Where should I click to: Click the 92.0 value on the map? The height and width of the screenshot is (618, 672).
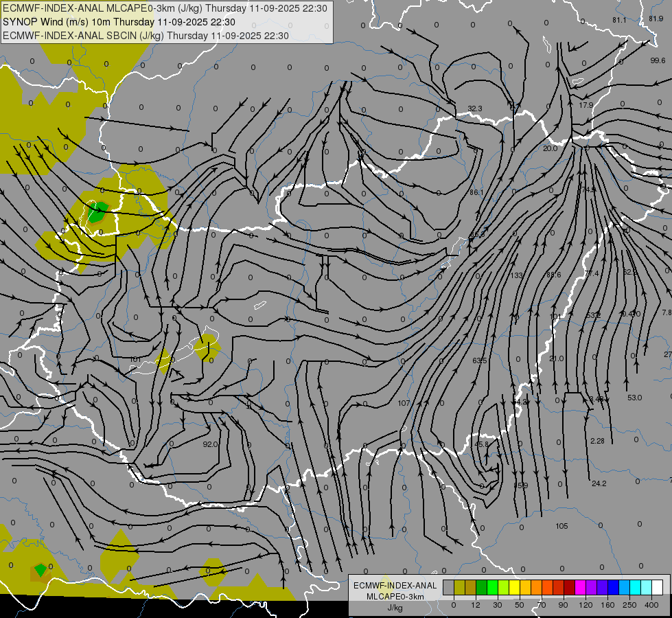tap(211, 445)
